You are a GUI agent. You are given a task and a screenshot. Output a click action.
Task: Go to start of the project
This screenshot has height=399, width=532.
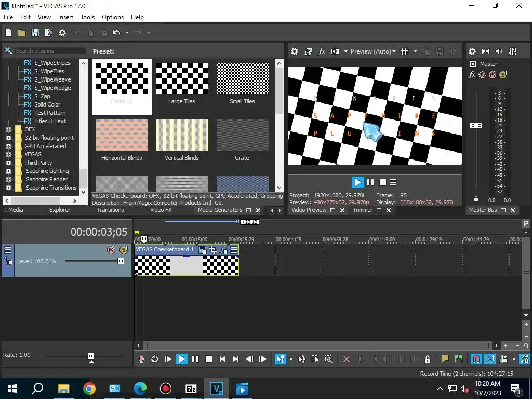coord(222,359)
